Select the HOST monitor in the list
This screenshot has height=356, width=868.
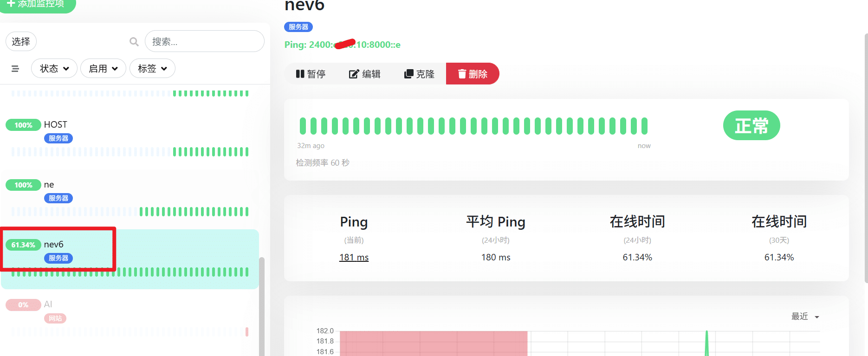coord(130,139)
